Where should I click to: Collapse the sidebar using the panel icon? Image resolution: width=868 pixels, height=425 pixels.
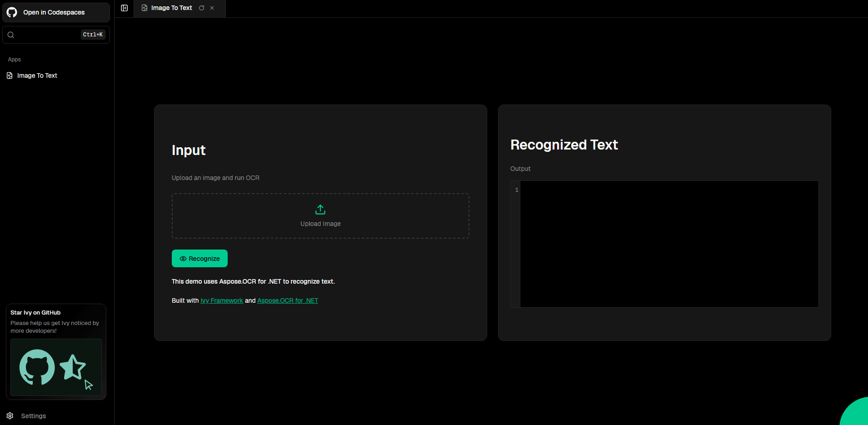point(124,8)
